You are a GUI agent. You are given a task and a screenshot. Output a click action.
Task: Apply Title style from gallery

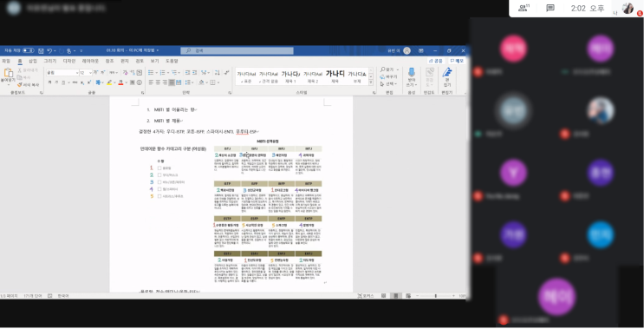coord(335,76)
